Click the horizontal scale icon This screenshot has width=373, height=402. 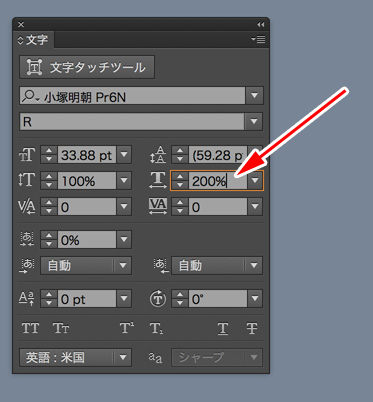(158, 180)
